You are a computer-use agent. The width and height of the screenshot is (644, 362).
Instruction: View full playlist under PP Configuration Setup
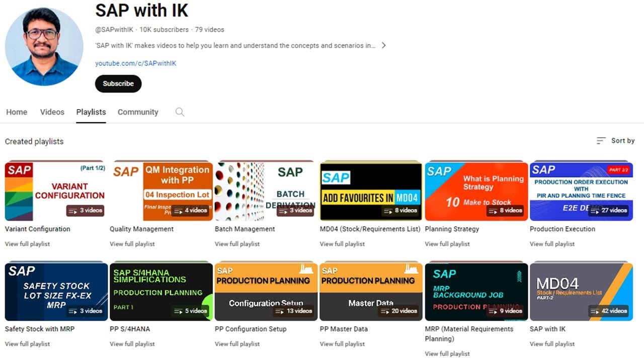point(237,344)
